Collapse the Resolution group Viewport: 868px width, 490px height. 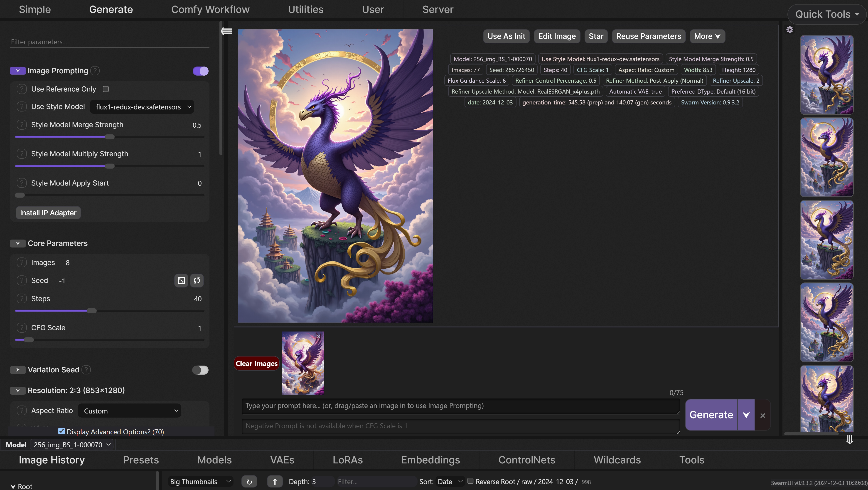[x=18, y=391]
